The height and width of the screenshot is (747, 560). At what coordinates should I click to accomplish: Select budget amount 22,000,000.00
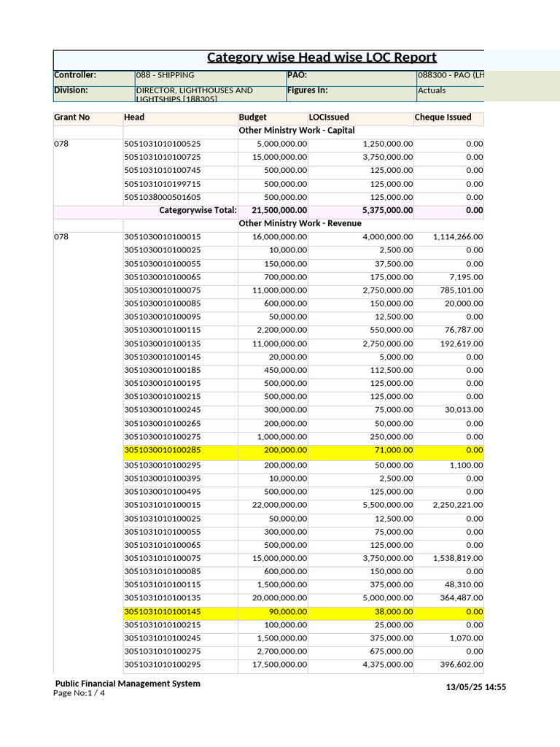(279, 505)
